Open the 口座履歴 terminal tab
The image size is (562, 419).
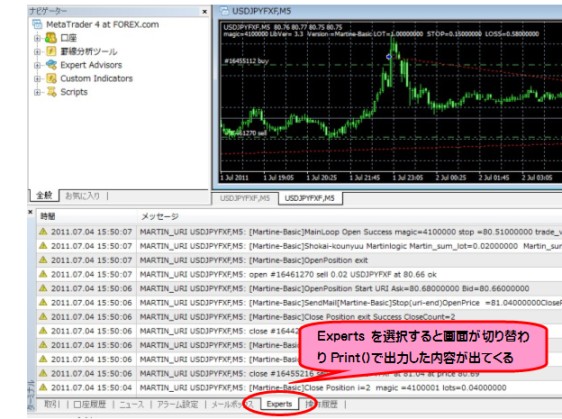click(90, 404)
